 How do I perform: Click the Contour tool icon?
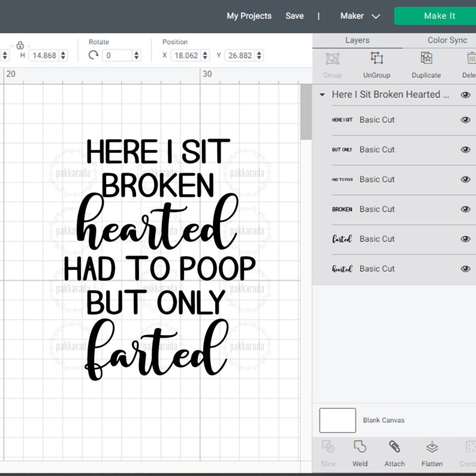(x=471, y=447)
